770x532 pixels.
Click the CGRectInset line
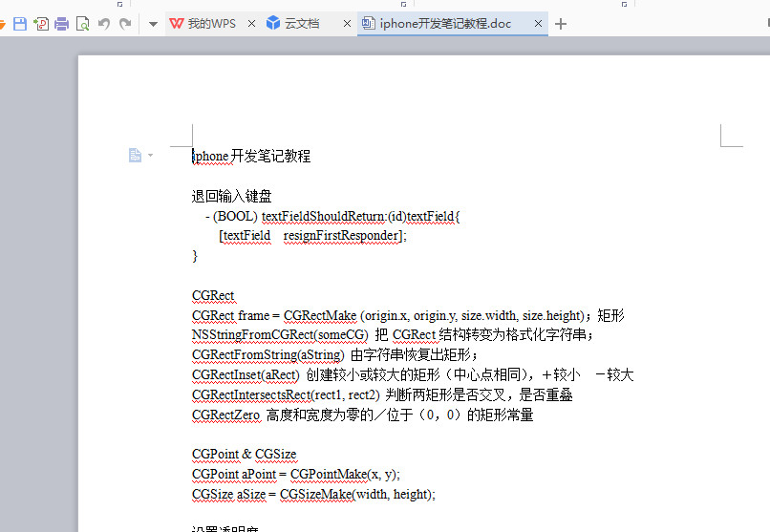tap(413, 375)
